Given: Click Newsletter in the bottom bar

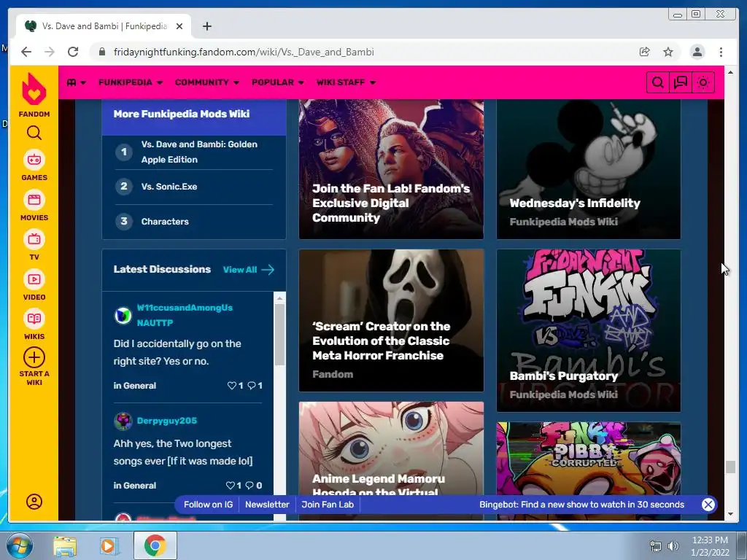Looking at the screenshot, I should 267,505.
